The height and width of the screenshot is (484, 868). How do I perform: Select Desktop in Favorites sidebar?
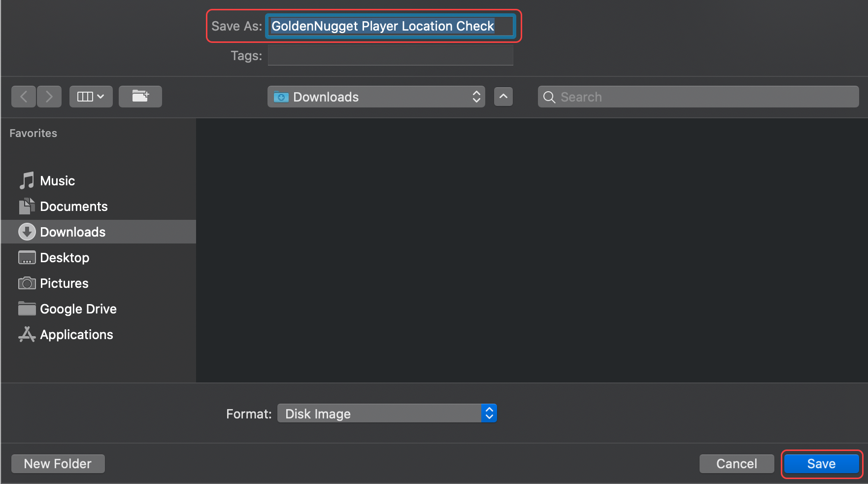click(99, 258)
